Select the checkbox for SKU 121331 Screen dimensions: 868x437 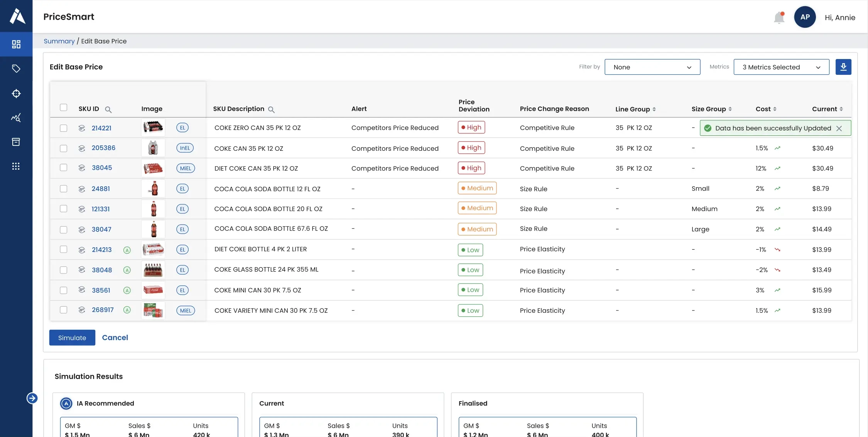pos(64,209)
